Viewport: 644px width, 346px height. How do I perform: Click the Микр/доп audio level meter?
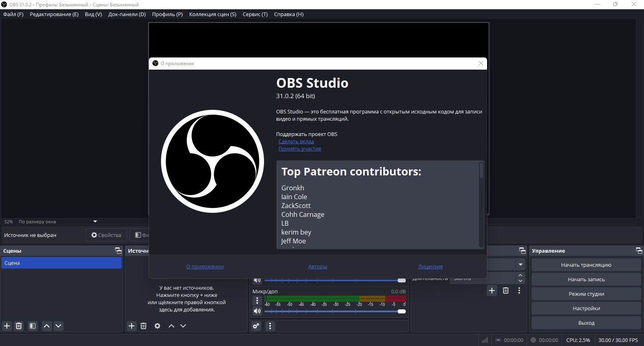[335, 299]
